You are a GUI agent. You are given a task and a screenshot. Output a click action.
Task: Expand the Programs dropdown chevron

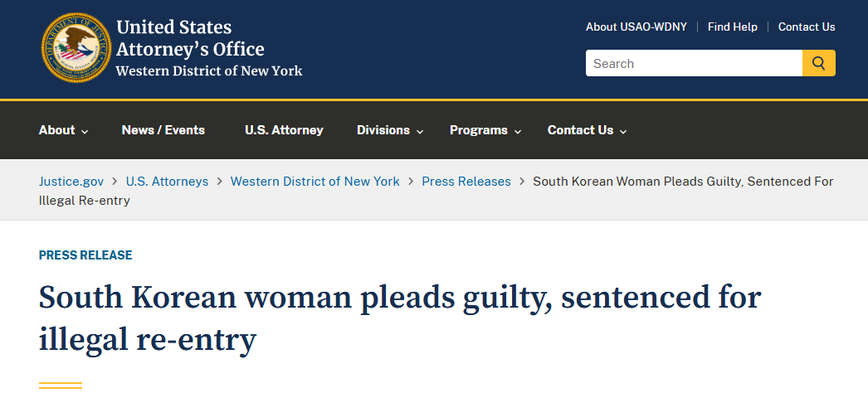[518, 132]
